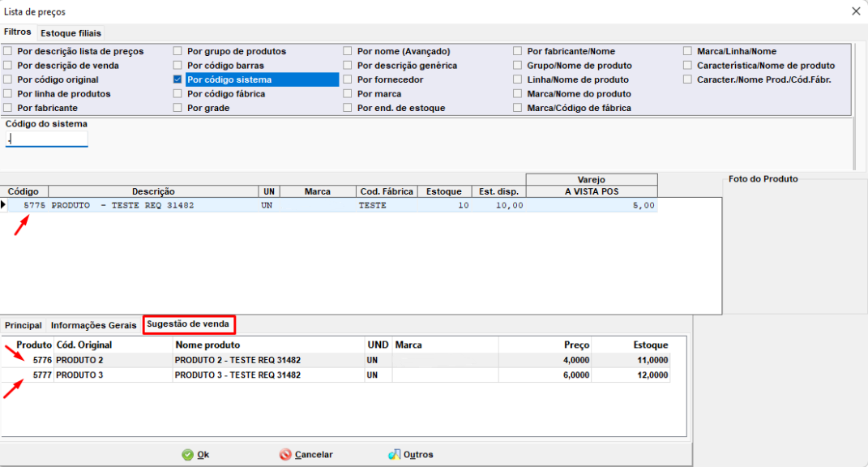Select the Principal tab
Image resolution: width=868 pixels, height=467 pixels.
click(x=24, y=325)
